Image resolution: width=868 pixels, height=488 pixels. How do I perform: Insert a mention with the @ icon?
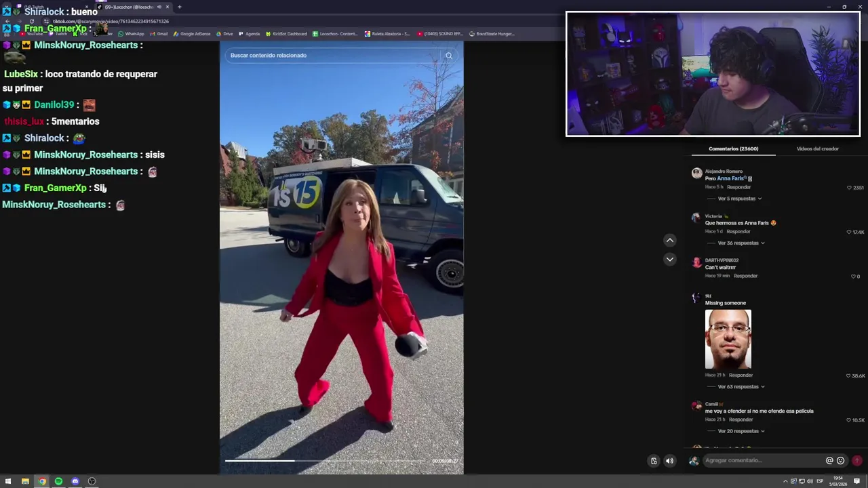point(829,460)
